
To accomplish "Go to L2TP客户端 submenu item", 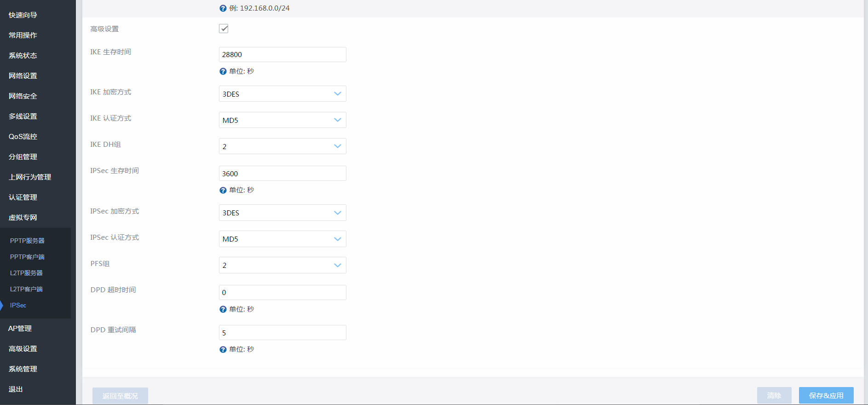I will pos(26,289).
